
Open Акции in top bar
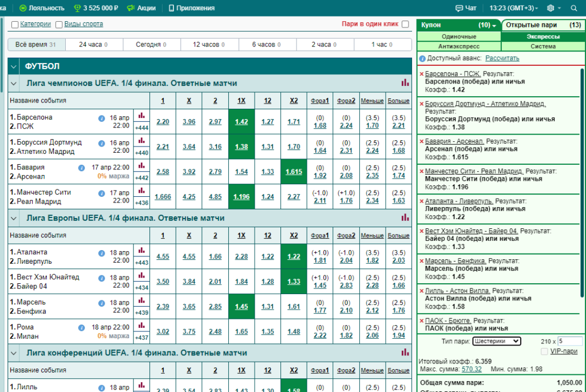point(141,8)
